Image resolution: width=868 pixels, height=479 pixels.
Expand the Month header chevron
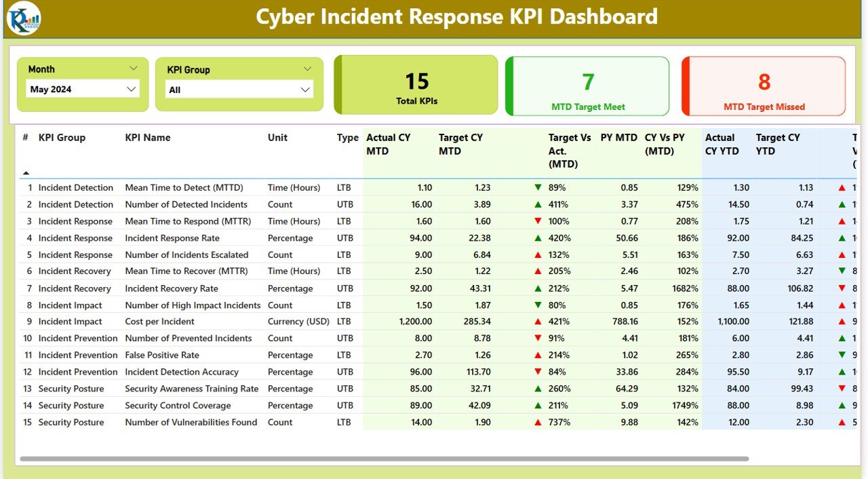[133, 69]
